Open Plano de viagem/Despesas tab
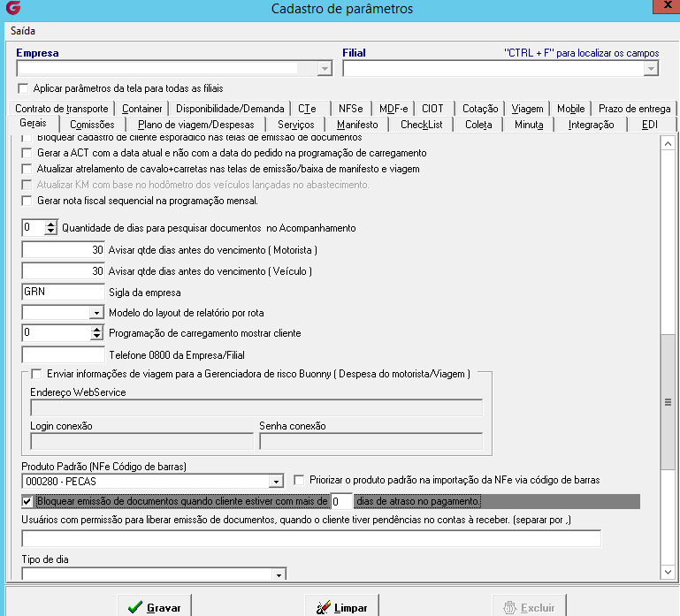The height and width of the screenshot is (616, 680). point(196,125)
